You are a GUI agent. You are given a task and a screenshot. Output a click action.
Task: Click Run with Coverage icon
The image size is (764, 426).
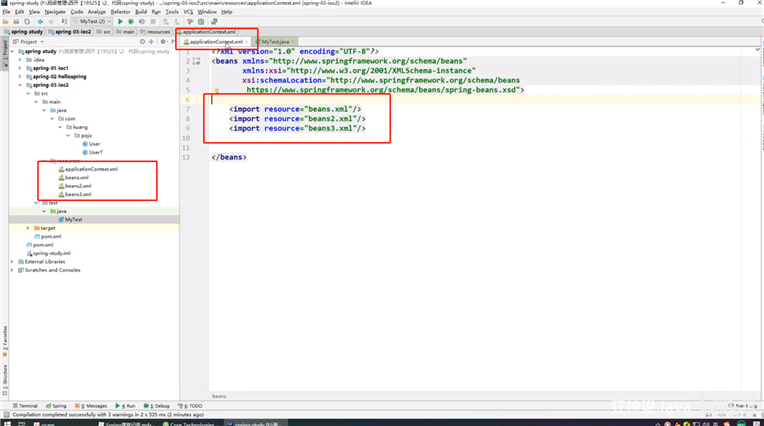coord(142,21)
